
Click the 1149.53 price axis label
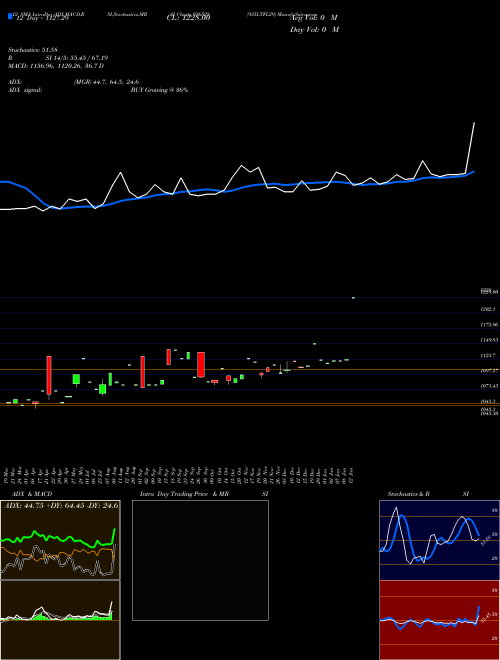[489, 340]
